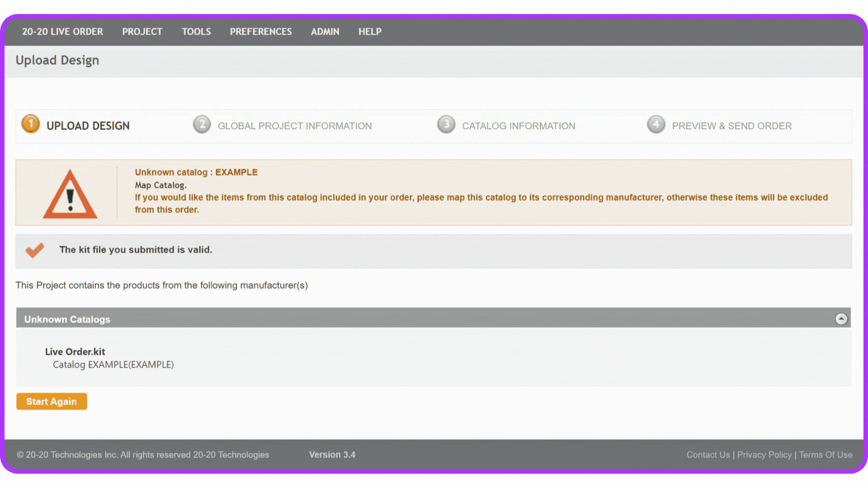
Task: Collapse the Unknown Catalogs section
Action: coord(841,319)
